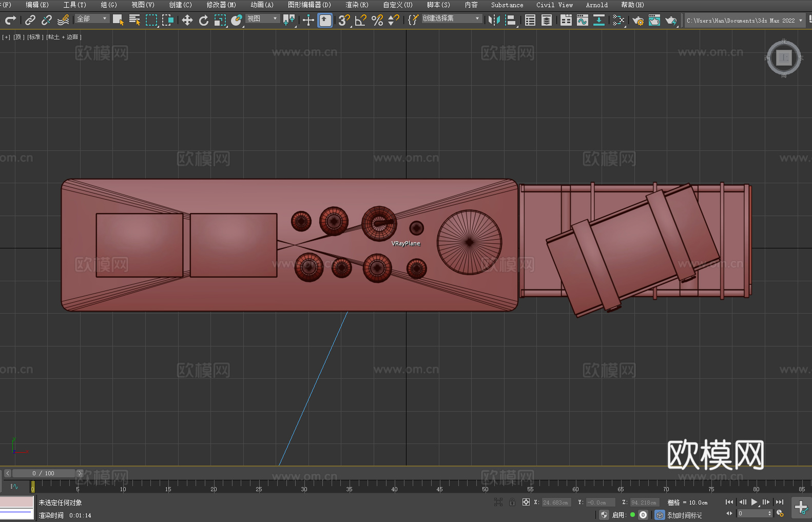The width and height of the screenshot is (812, 522).
Task: Select the Unlink selection tool
Action: [47, 20]
